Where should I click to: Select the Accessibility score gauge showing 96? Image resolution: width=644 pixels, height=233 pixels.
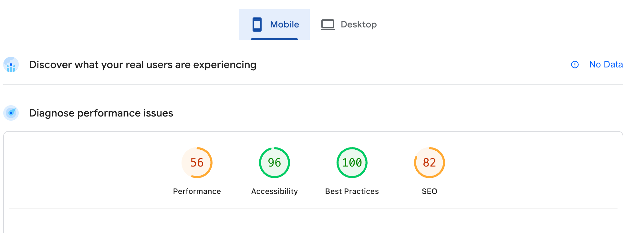pyautogui.click(x=275, y=163)
